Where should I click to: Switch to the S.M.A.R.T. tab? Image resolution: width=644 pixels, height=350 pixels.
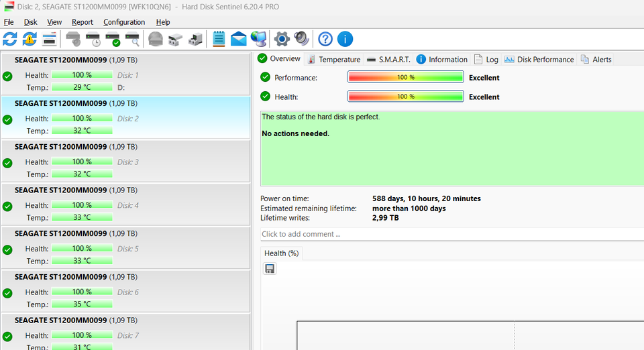[x=388, y=60]
